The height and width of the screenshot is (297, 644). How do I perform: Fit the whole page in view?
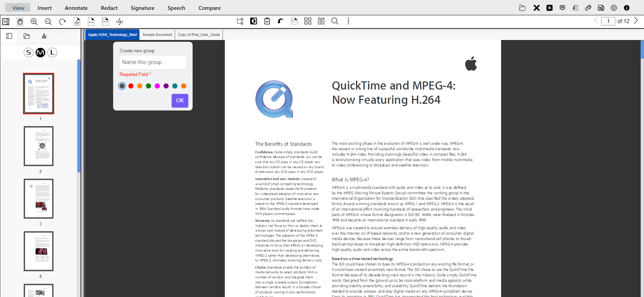pos(77,22)
